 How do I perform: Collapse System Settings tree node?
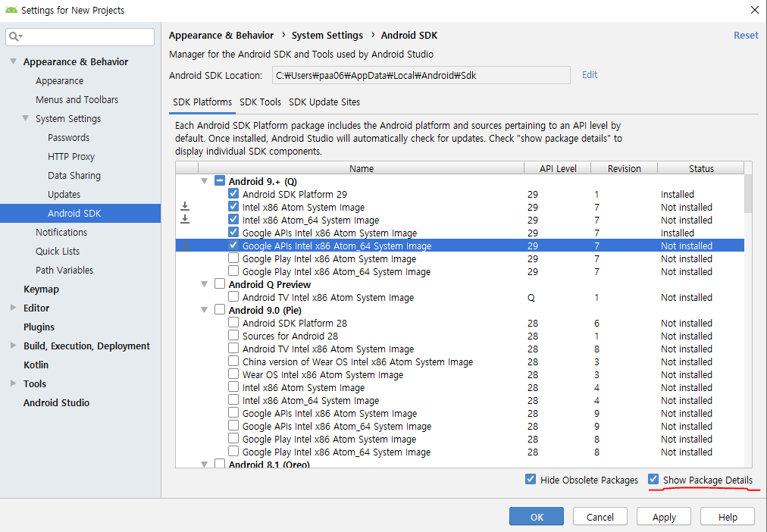click(26, 118)
